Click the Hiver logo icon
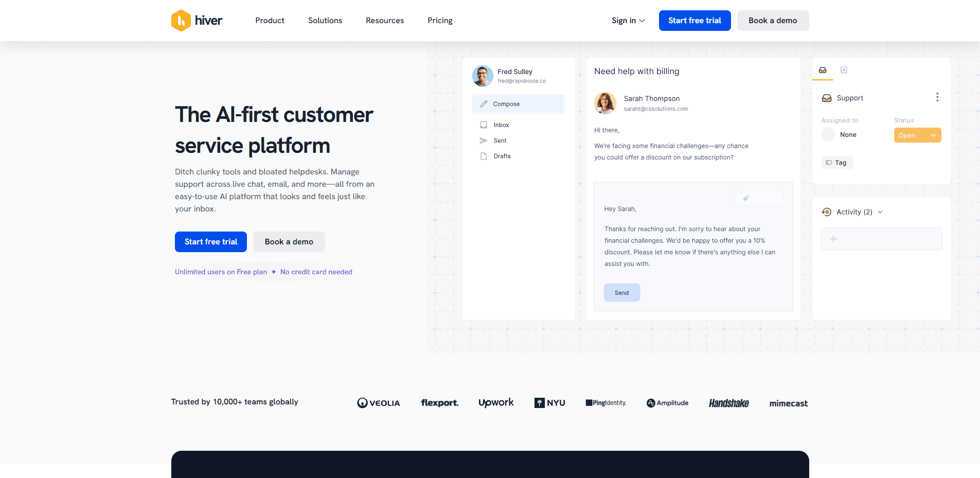Screen dimensions: 980x478 [181, 21]
